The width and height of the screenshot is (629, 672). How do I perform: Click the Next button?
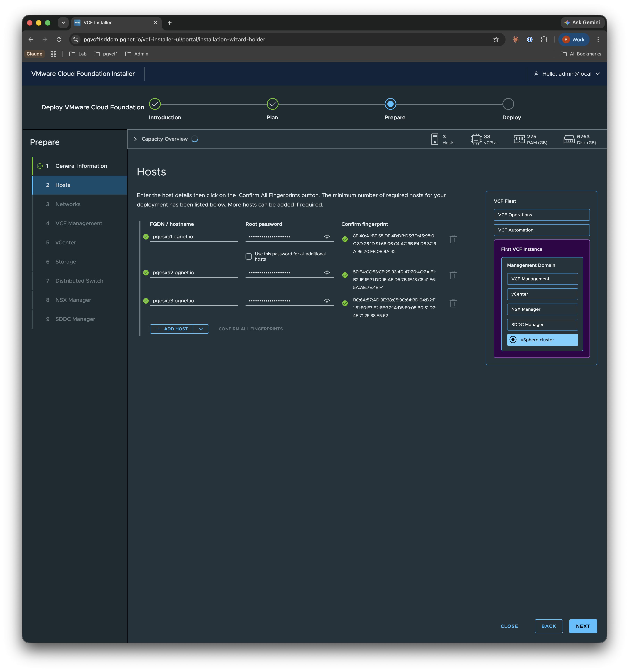click(583, 626)
